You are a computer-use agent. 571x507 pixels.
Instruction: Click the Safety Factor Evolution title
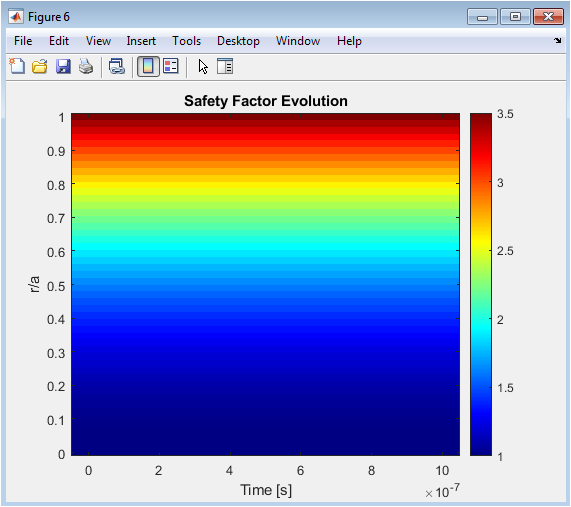click(266, 101)
